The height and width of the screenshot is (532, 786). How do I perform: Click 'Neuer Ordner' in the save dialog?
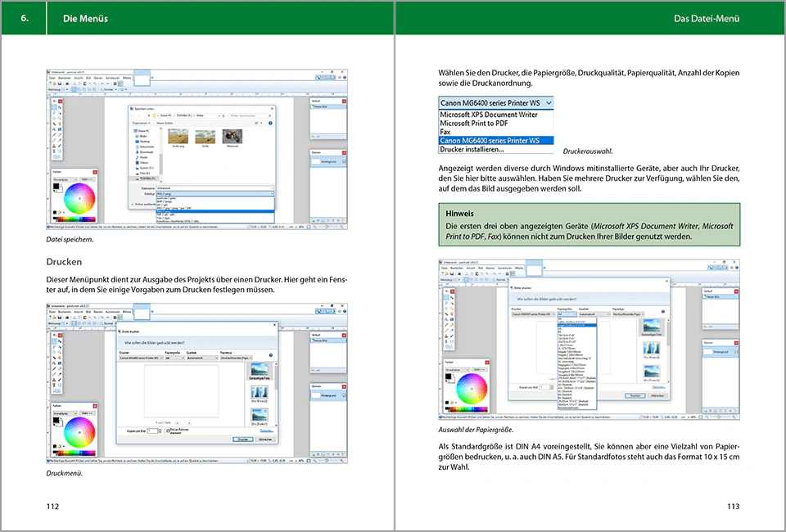tap(165, 123)
